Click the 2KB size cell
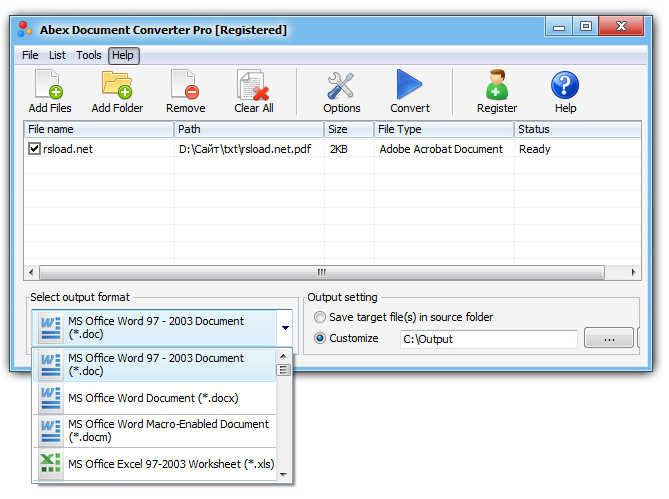Viewport: 669px width, 499px height. pyautogui.click(x=338, y=149)
